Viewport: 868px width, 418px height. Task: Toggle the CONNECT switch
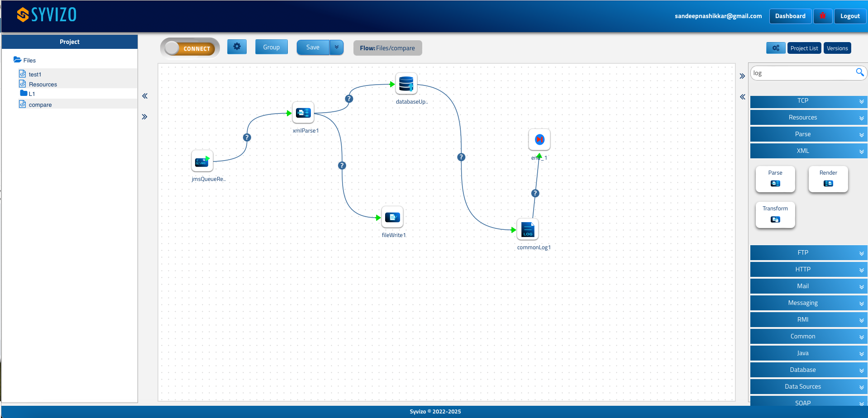point(190,48)
